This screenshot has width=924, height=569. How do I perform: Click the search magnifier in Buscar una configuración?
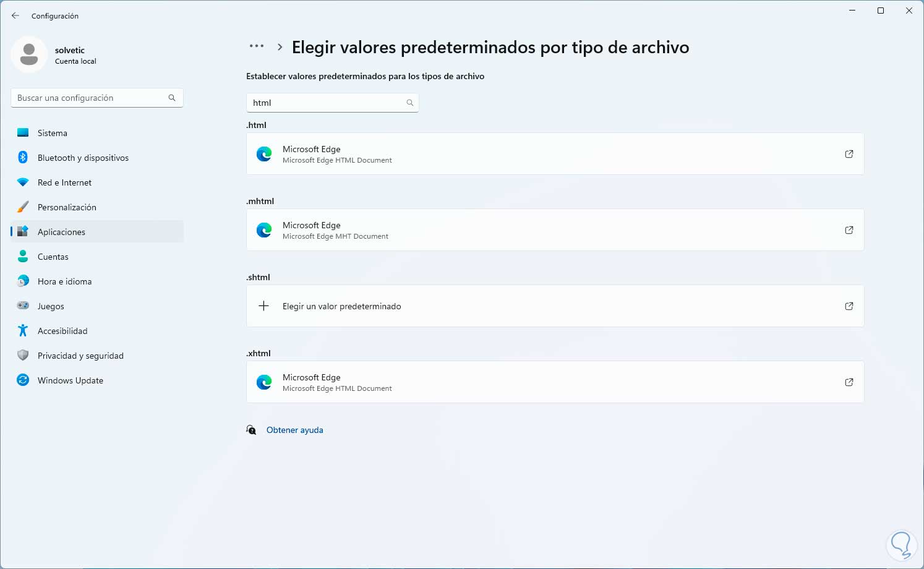(172, 98)
